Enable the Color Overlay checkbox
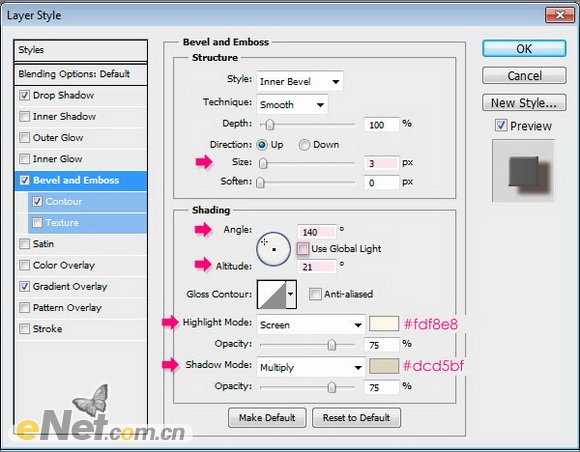 (24, 265)
